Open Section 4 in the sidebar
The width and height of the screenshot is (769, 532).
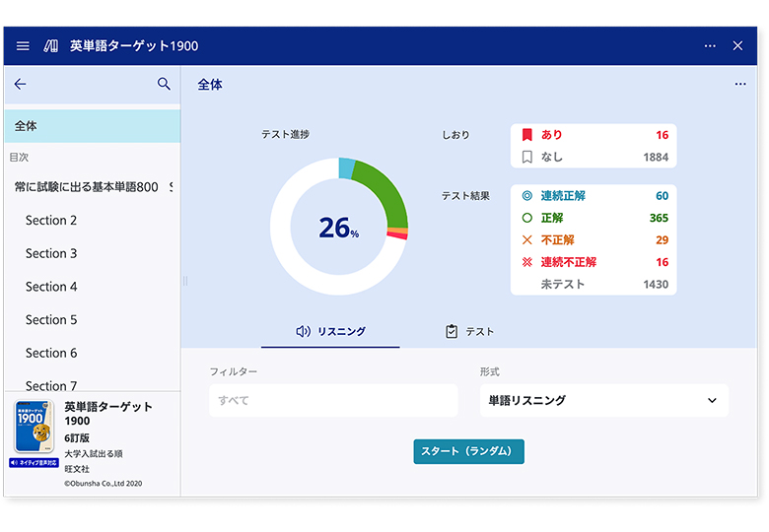point(51,287)
